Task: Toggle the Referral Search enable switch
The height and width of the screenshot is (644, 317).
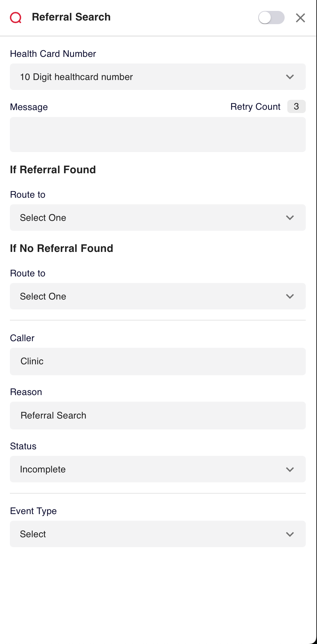Action: 271,18
